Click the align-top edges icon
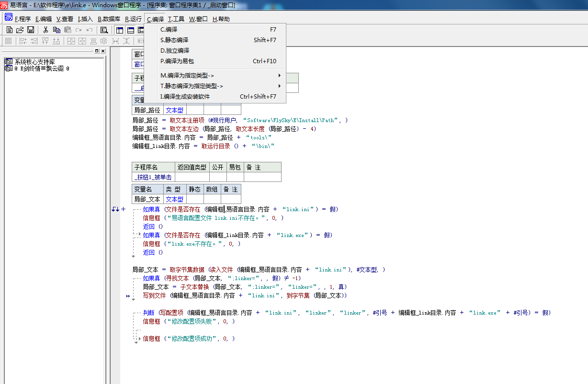The height and width of the screenshot is (384, 588). pos(45,41)
